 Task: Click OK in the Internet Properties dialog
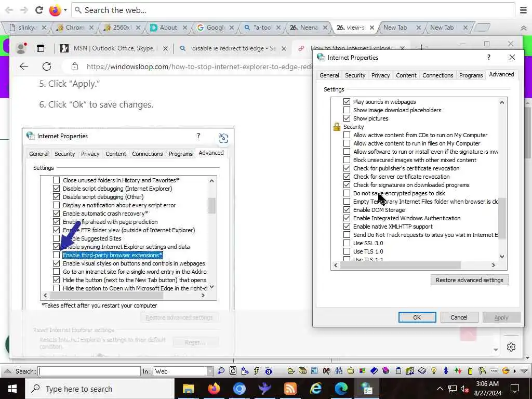click(417, 317)
